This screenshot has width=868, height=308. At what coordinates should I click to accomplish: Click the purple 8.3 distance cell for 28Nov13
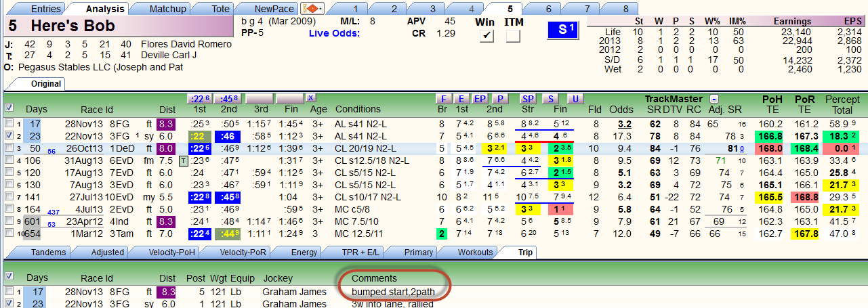pyautogui.click(x=167, y=123)
